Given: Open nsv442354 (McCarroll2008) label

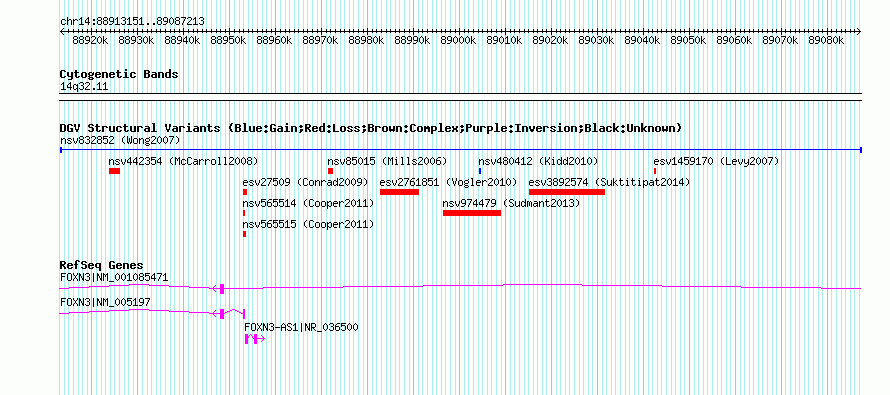Looking at the screenshot, I should [x=183, y=162].
